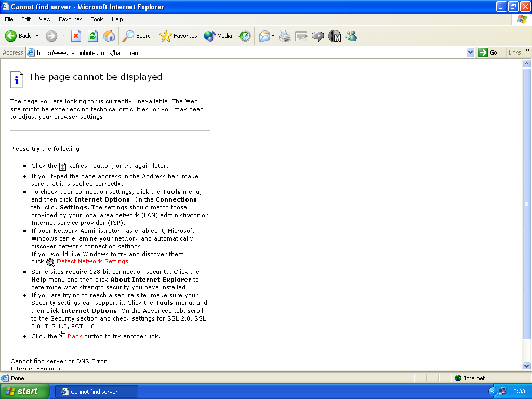Image resolution: width=532 pixels, height=399 pixels.
Task: Open the History toolbar icon
Action: click(245, 36)
